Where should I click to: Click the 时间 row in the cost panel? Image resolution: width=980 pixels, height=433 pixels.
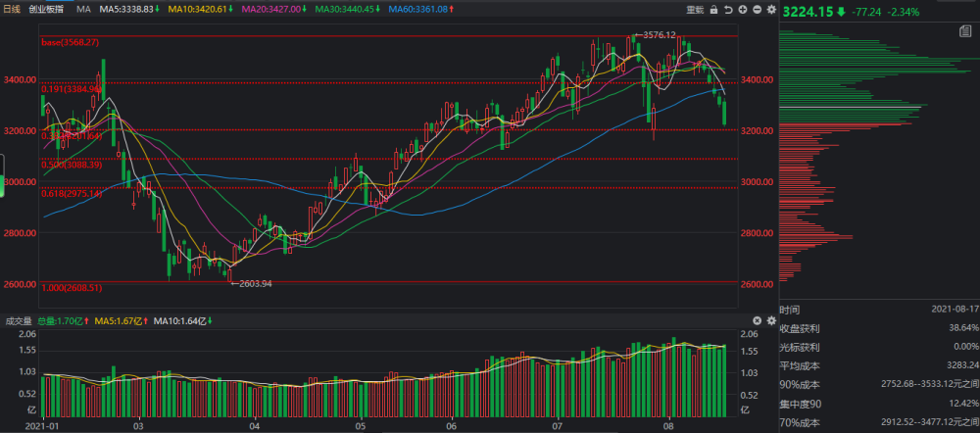[x=879, y=310]
